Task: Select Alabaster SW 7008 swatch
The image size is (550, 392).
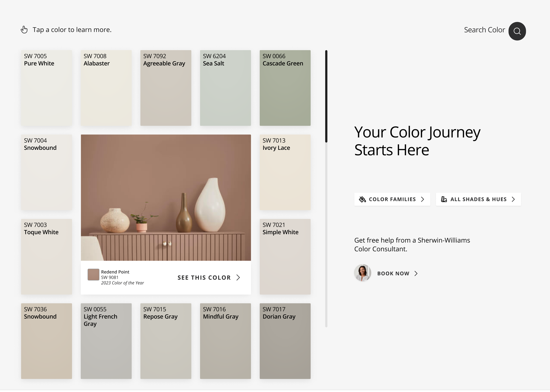Action: [106, 88]
